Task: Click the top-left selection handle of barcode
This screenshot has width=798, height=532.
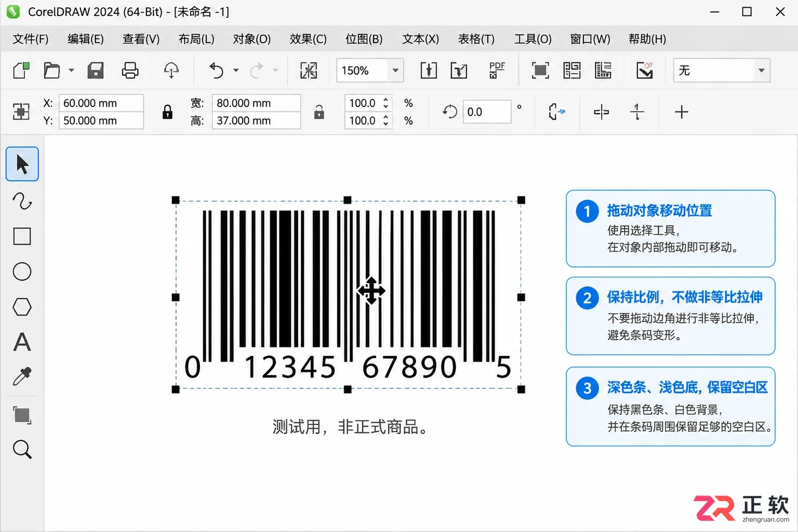Action: 176,200
